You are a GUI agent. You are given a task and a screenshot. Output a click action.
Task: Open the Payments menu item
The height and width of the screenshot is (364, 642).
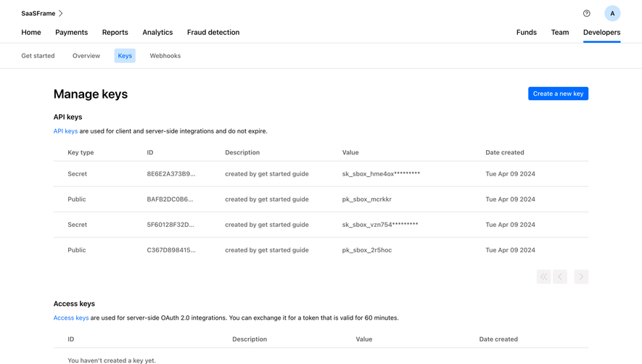[71, 33]
